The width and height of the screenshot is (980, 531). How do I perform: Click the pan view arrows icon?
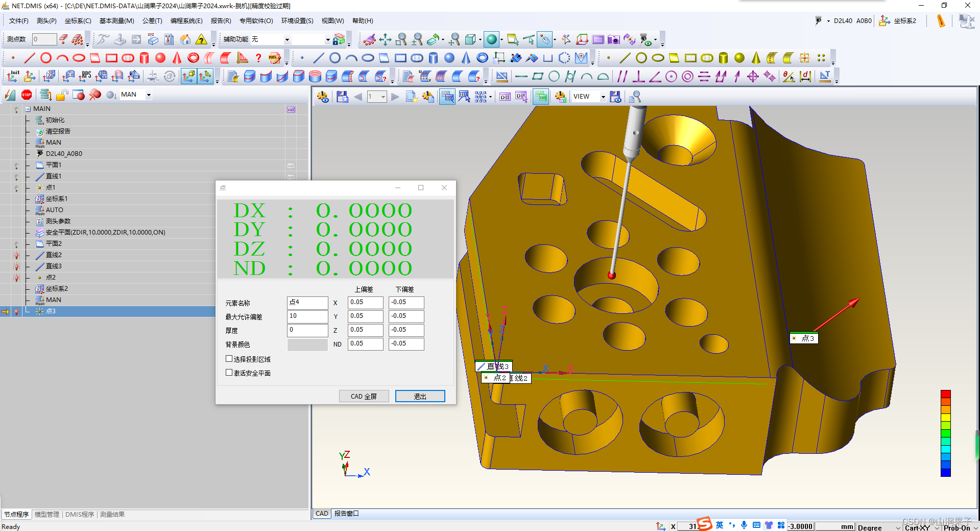tap(385, 39)
